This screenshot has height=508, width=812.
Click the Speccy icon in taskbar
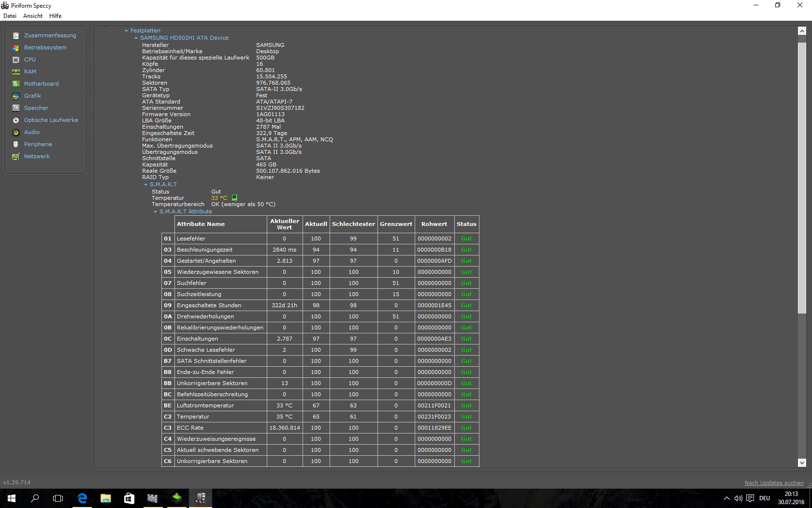pyautogui.click(x=200, y=498)
